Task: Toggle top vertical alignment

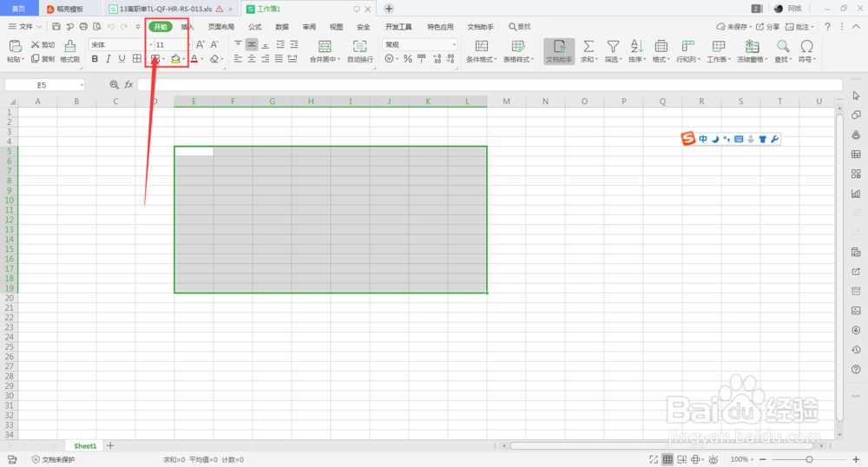Action: [x=238, y=44]
